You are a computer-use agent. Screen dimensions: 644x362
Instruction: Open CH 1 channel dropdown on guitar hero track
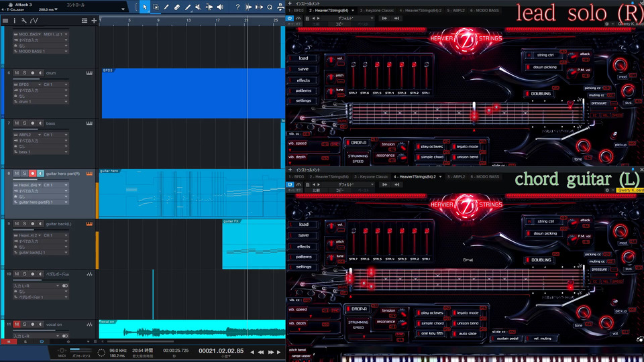pyautogui.click(x=56, y=185)
